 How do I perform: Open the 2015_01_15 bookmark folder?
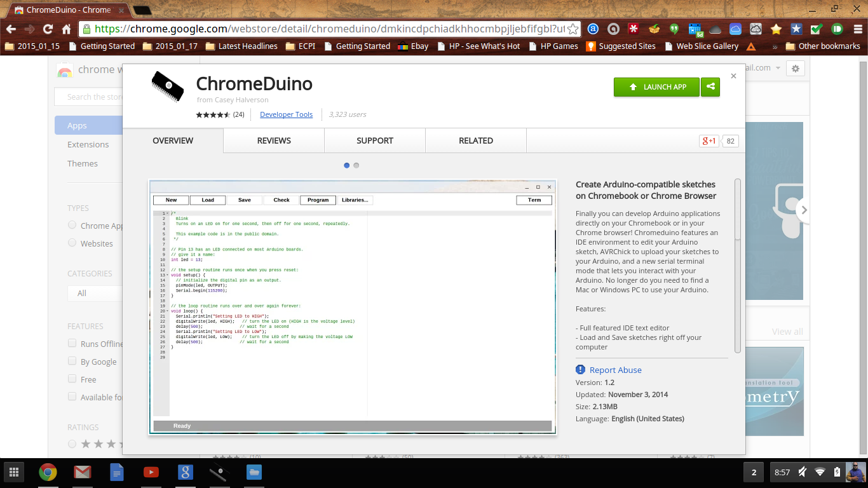[32, 46]
